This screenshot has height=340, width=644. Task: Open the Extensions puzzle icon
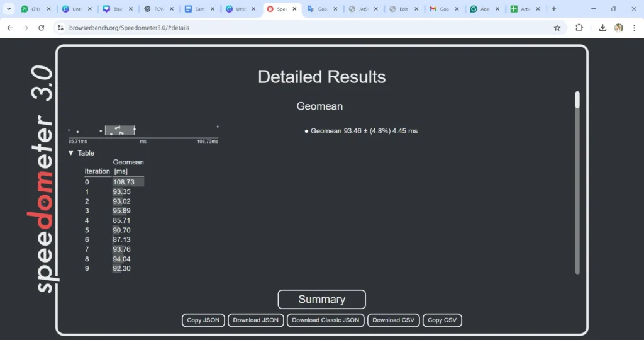tap(579, 28)
